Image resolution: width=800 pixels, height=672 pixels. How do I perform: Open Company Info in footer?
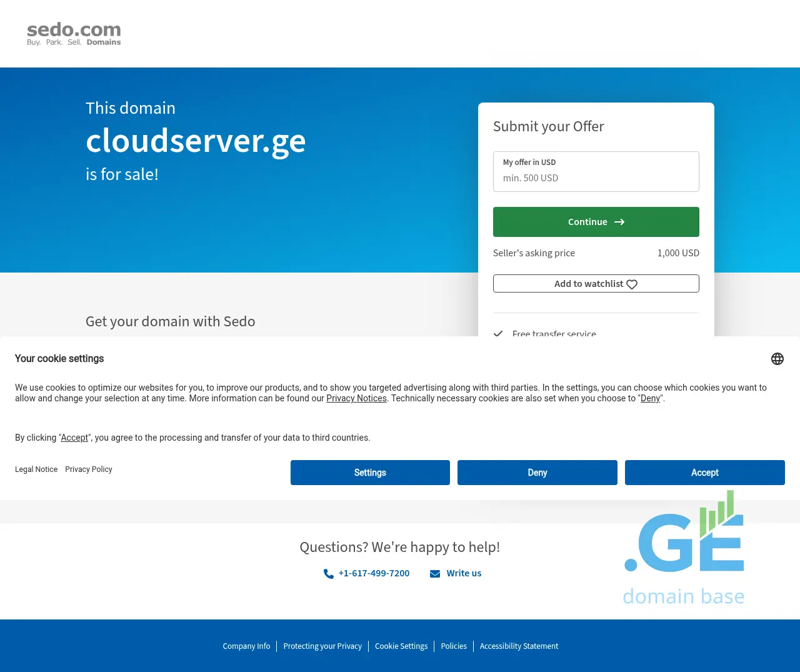[x=246, y=646]
